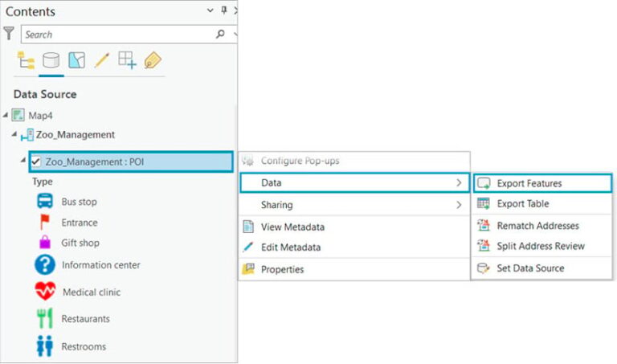Image resolution: width=617 pixels, height=364 pixels.
Task: Click the Zoo_Management database icon
Action: pos(27,135)
